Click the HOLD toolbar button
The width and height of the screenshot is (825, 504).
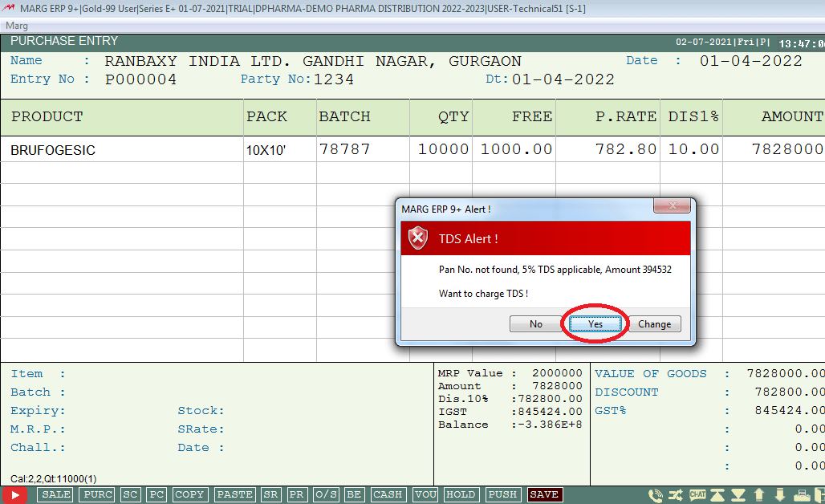461,494
